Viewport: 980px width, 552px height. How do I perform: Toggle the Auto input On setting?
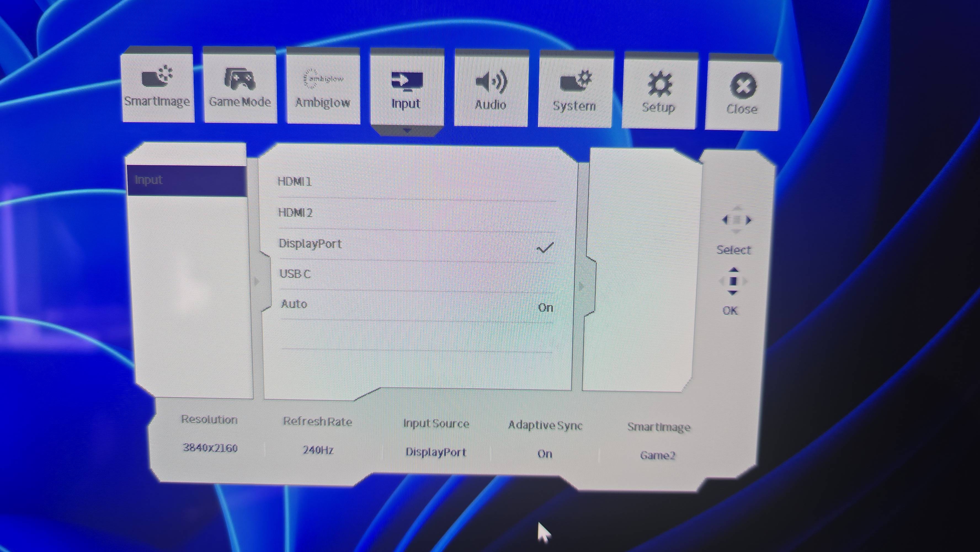point(545,307)
